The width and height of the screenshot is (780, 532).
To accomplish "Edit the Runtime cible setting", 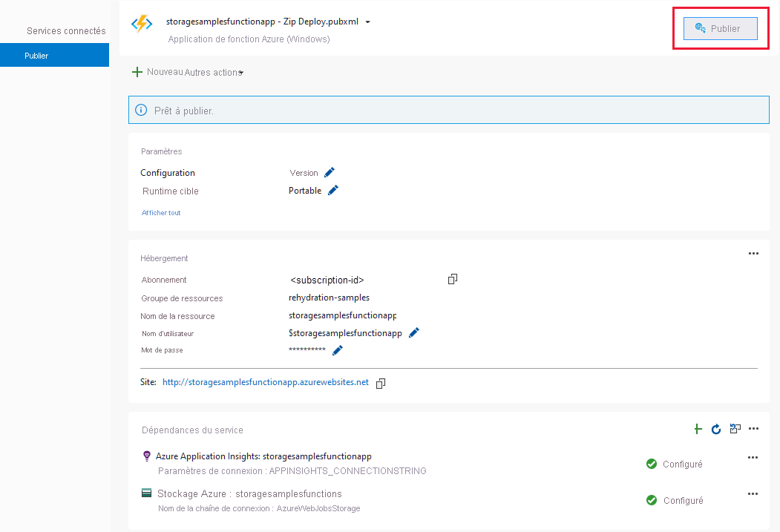I will [x=332, y=190].
